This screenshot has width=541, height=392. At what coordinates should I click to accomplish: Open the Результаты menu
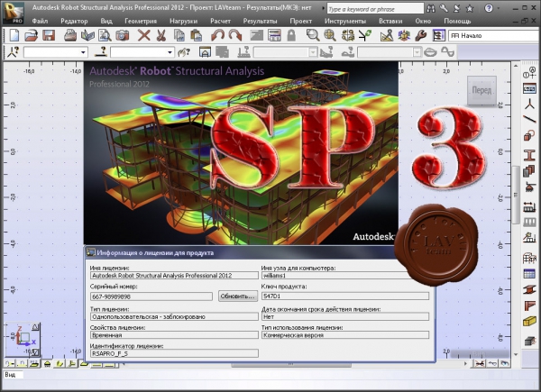pyautogui.click(x=261, y=21)
